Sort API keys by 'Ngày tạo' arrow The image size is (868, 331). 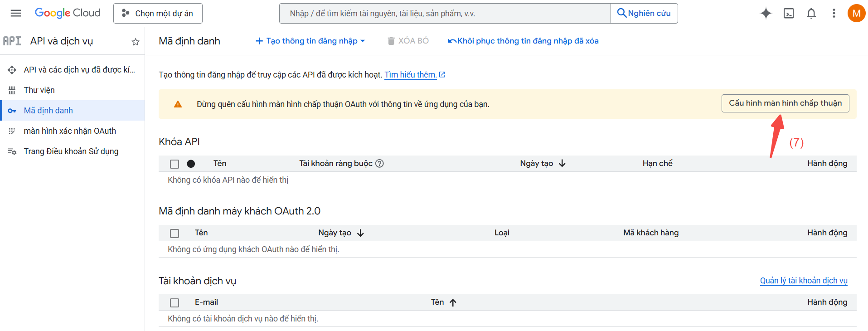pyautogui.click(x=562, y=163)
